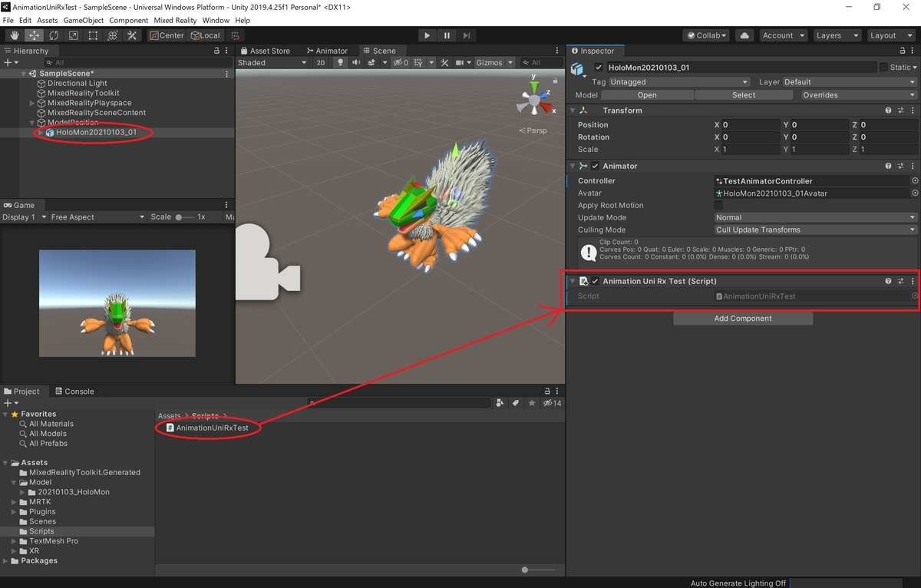Click the Play button
This screenshot has height=588, width=921.
[427, 35]
